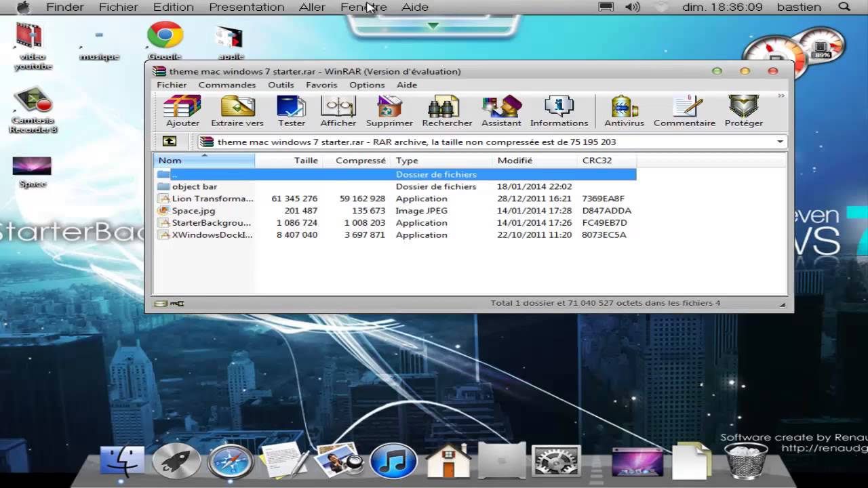Select the Space.jpg file

[395, 211]
